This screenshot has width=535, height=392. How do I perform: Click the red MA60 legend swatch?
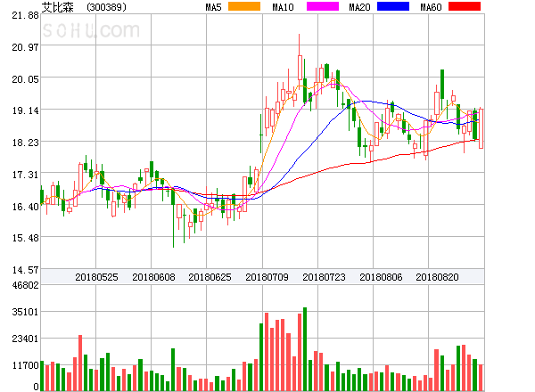point(465,6)
